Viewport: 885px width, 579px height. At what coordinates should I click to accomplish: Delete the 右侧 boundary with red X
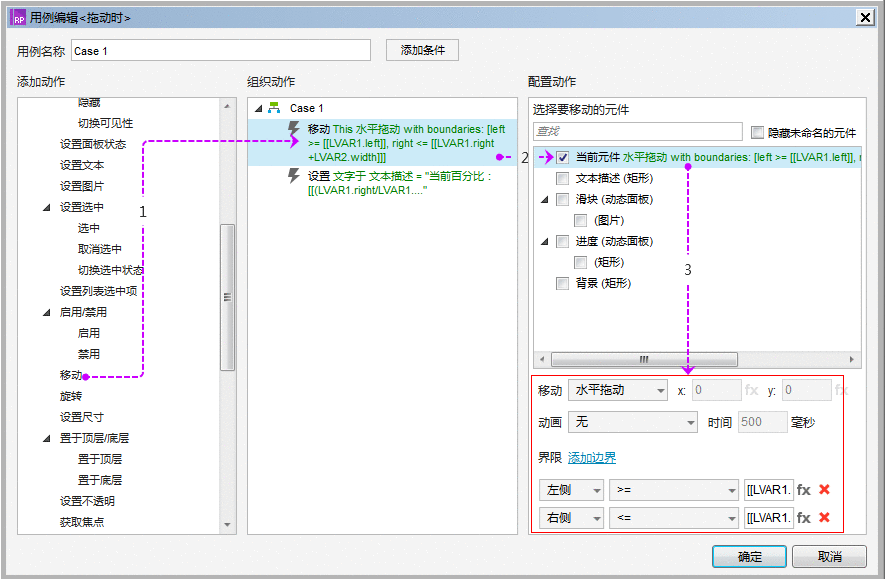click(x=824, y=517)
